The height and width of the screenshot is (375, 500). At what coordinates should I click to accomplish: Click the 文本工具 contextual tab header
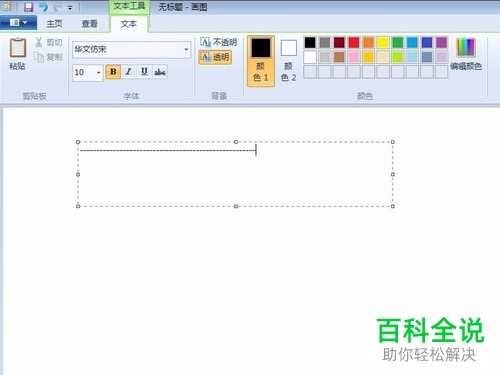[129, 6]
